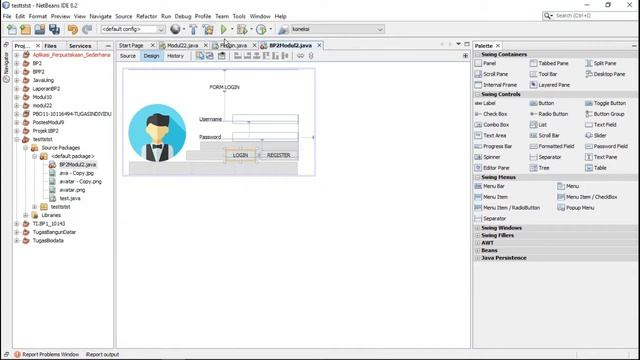Image resolution: width=640 pixels, height=360 pixels.
Task: Click the New File toolbar icon
Action: click(11, 29)
